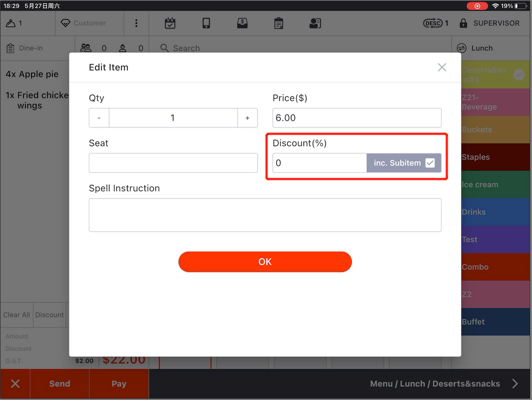Viewport: 532px width, 400px height.
Task: Tap the tablet device icon in toolbar
Action: tap(206, 23)
